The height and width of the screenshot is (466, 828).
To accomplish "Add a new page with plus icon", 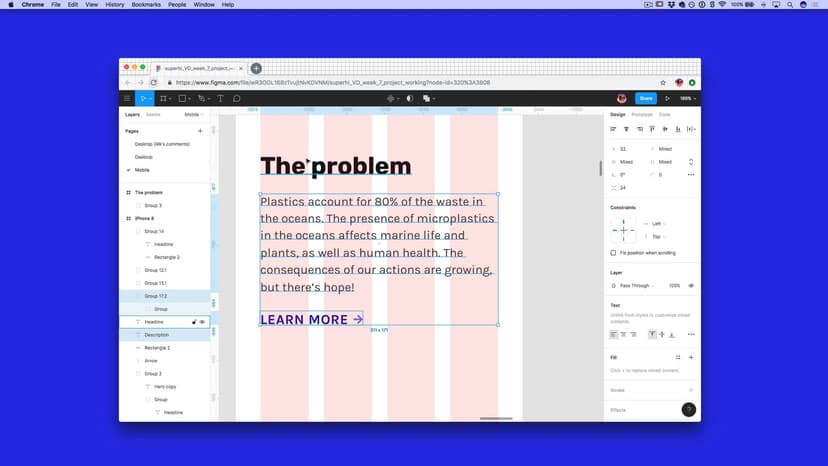I will (200, 131).
